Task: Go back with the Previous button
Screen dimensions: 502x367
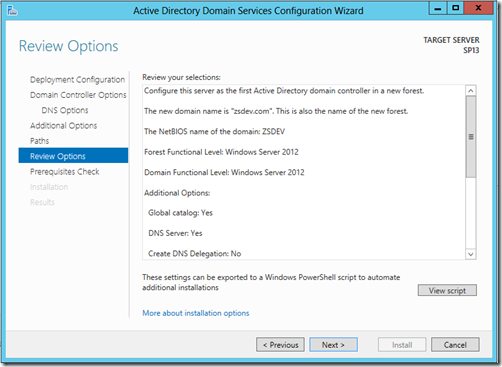Action: click(280, 345)
